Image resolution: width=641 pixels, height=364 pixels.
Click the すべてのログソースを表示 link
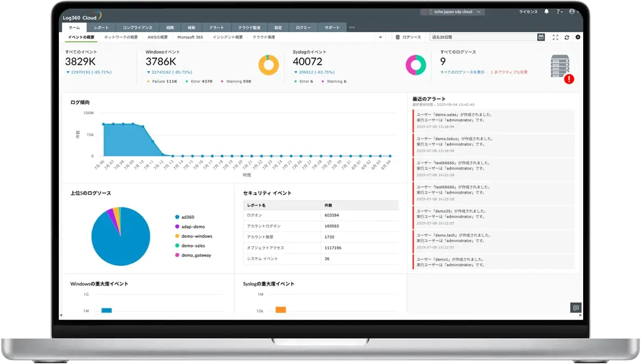point(462,72)
